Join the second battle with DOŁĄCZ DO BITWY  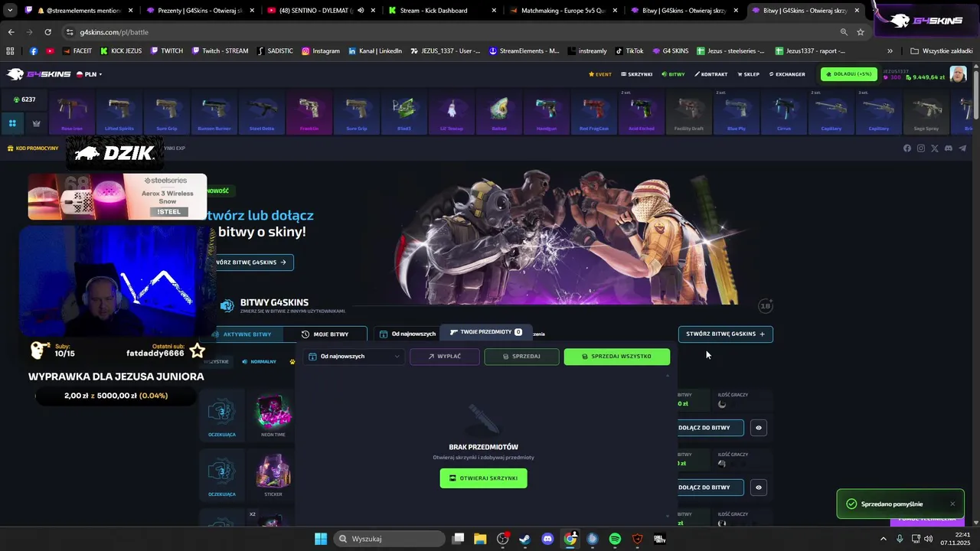coord(710,487)
